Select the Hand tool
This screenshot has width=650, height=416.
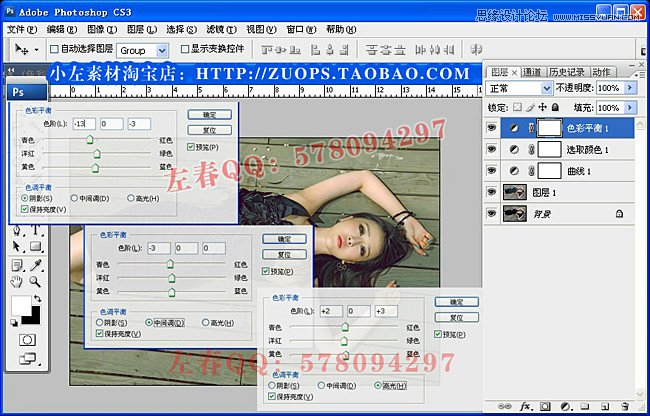point(17,282)
